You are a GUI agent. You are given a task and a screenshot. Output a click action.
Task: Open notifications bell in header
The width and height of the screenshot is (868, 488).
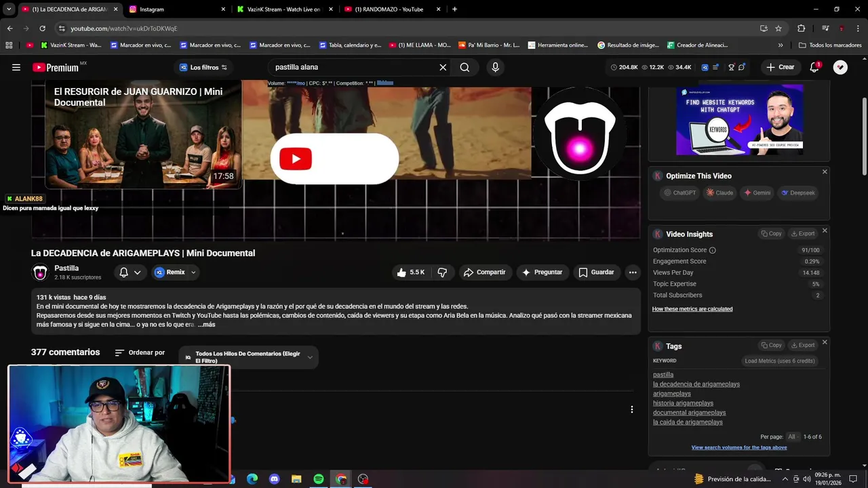click(x=814, y=67)
